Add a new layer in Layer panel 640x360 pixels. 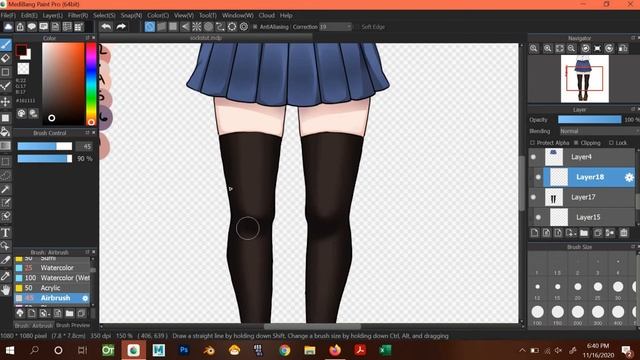(x=535, y=233)
